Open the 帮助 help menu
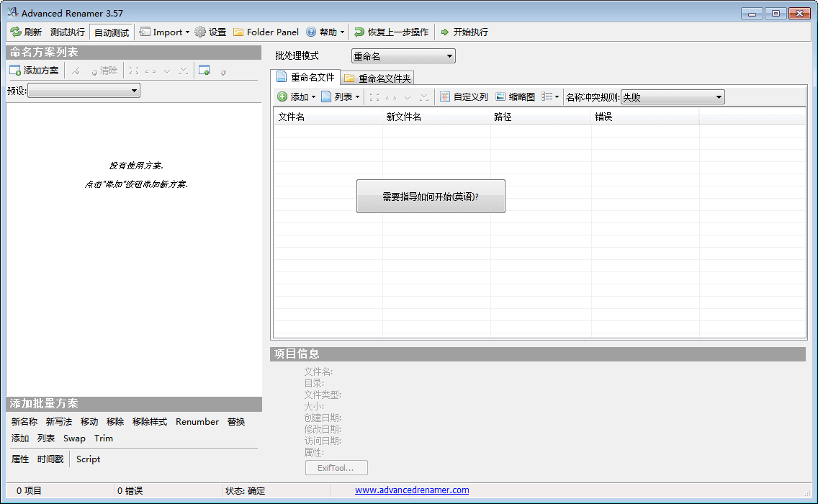The width and height of the screenshot is (818, 504). coord(325,32)
